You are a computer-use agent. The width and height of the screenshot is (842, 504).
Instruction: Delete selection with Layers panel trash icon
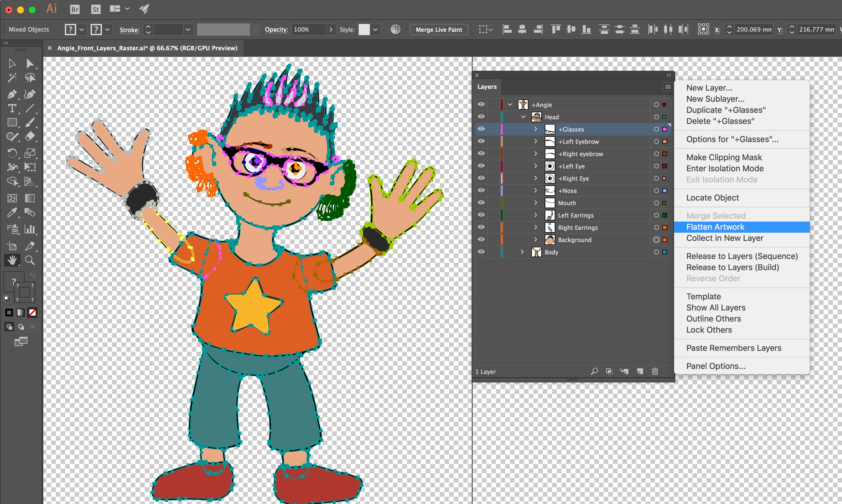[x=655, y=371]
